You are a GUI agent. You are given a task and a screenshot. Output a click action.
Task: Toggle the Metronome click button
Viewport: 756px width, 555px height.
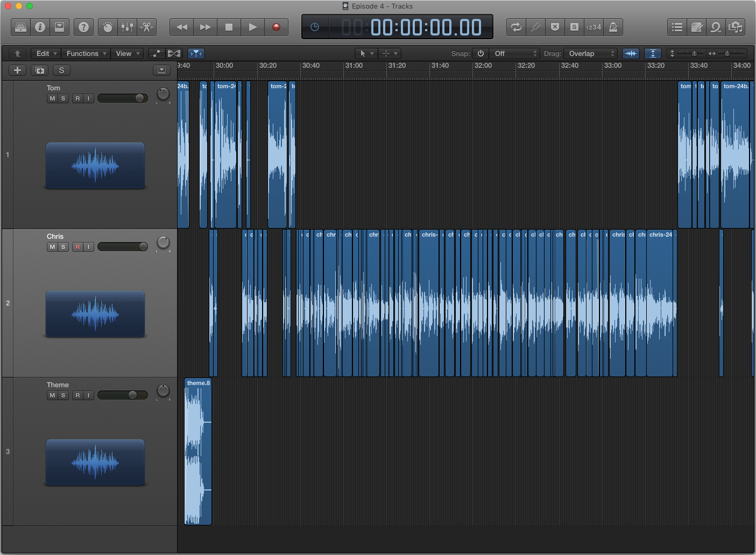(613, 27)
